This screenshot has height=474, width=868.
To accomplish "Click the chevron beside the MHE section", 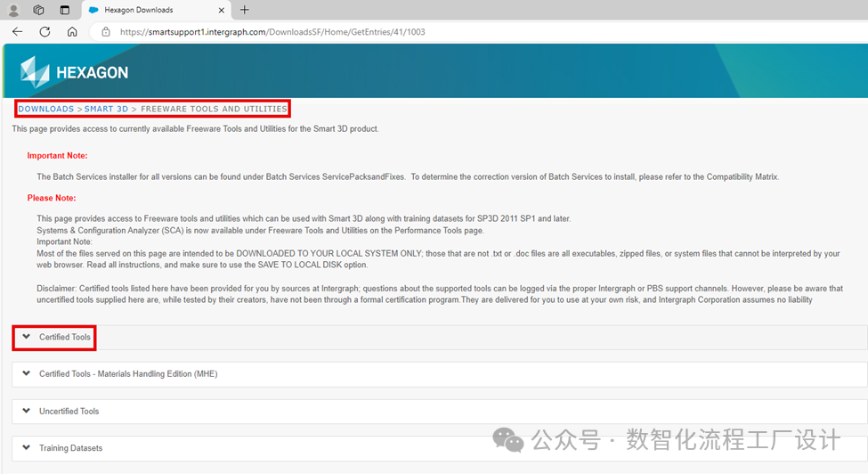I will (x=26, y=374).
